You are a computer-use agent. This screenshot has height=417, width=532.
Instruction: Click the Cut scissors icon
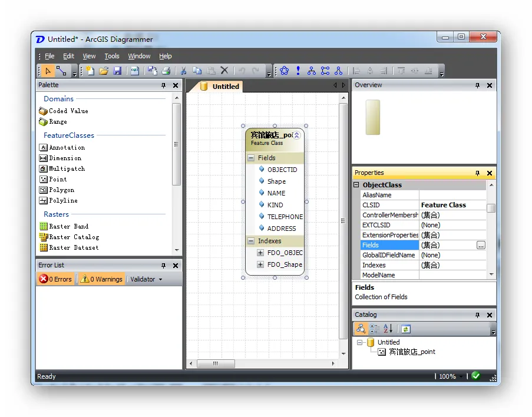click(x=183, y=71)
